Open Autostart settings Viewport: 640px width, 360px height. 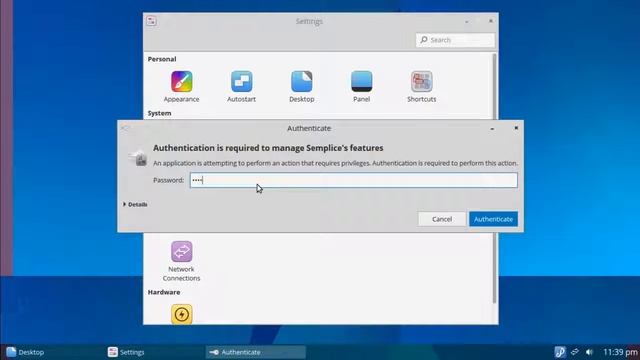tap(241, 86)
